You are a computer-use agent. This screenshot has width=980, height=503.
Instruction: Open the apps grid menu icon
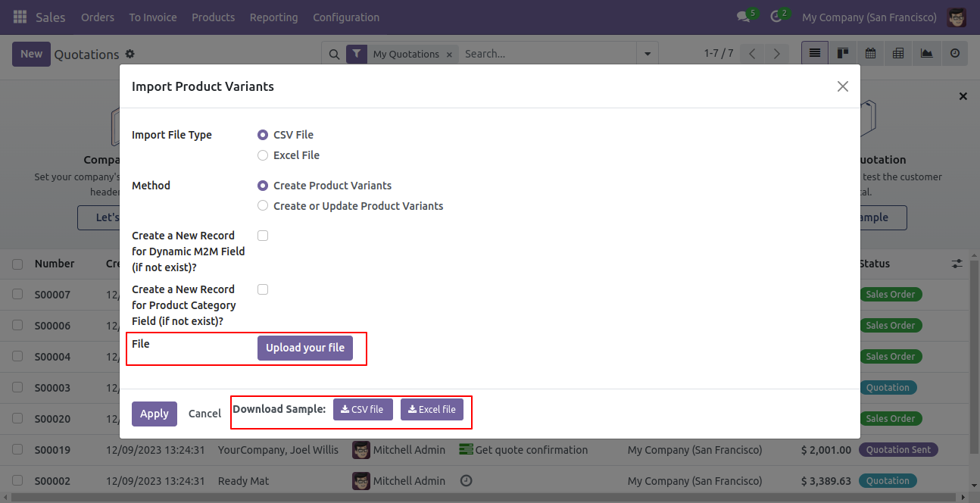(20, 17)
